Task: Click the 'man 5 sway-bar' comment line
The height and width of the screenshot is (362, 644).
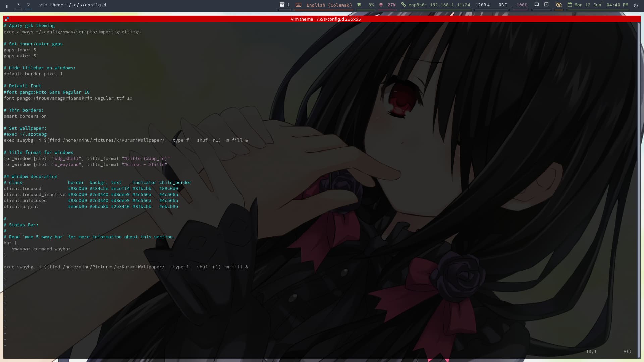Action: pyautogui.click(x=90, y=237)
